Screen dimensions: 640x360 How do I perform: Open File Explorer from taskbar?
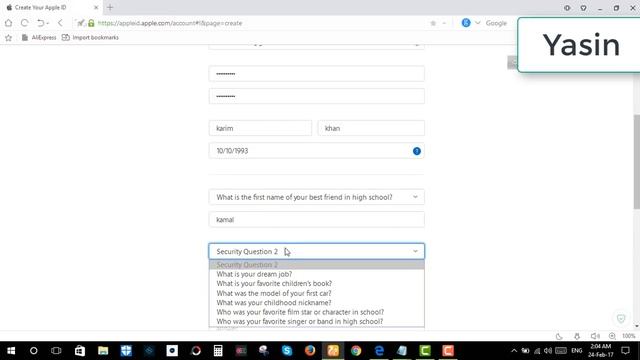point(103,351)
